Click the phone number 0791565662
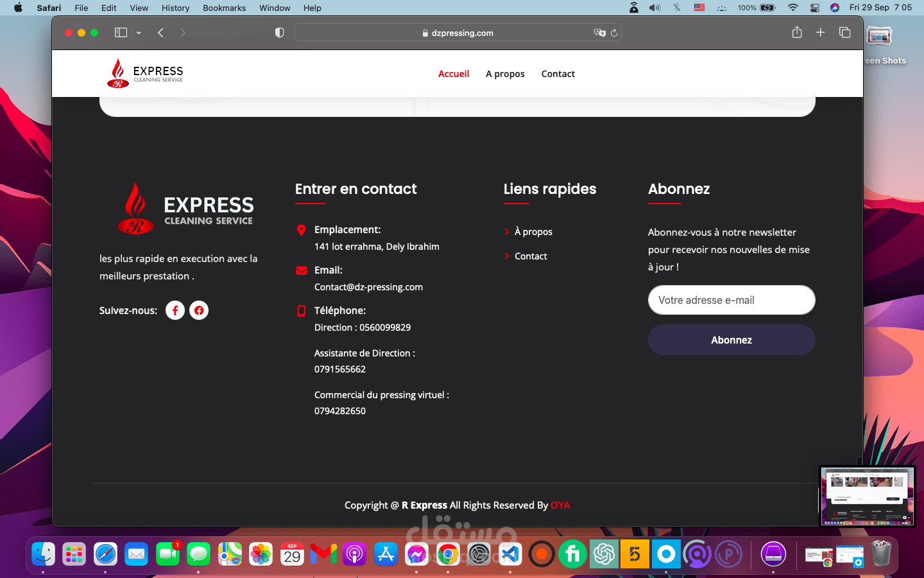 [340, 369]
